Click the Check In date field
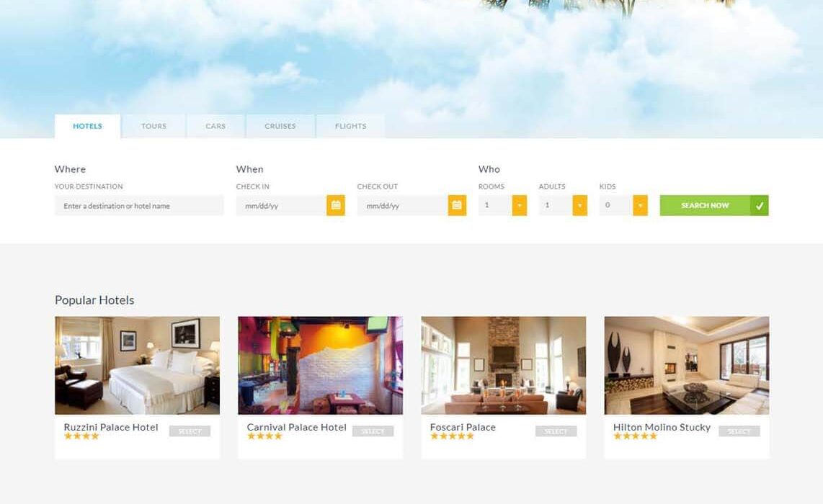The image size is (823, 504). click(x=281, y=206)
